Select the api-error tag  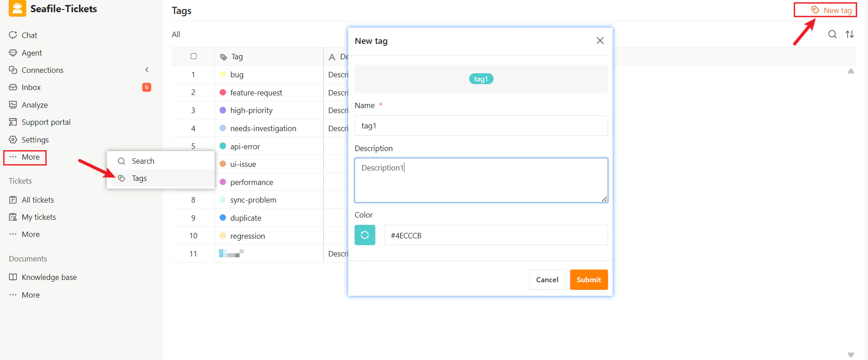click(245, 147)
